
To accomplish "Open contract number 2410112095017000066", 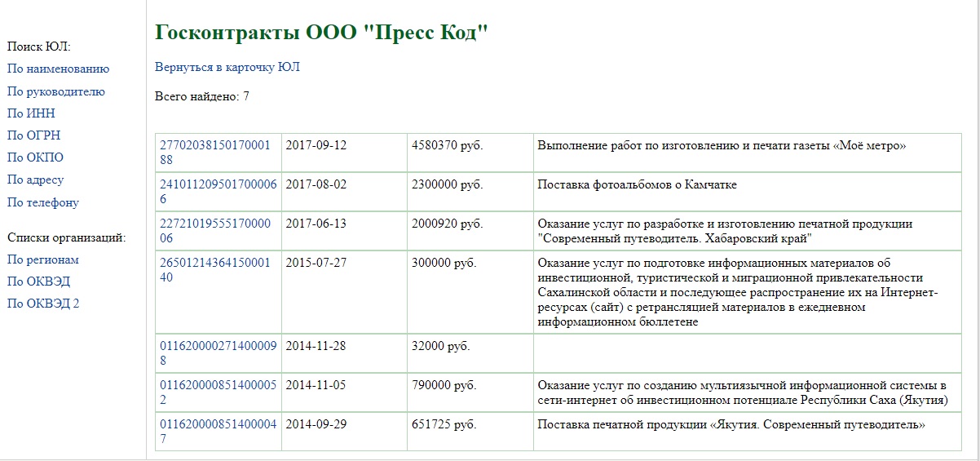I will tap(217, 185).
